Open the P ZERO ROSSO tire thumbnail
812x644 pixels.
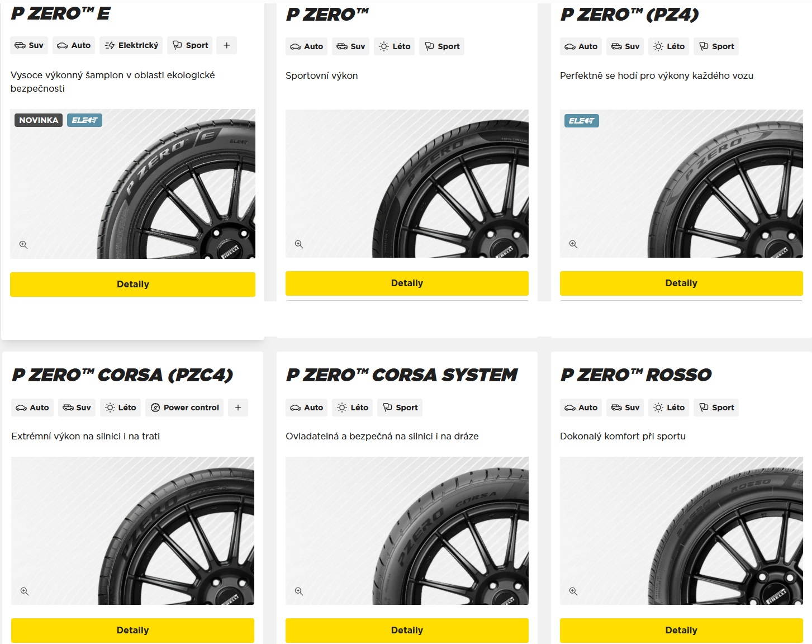(x=681, y=531)
